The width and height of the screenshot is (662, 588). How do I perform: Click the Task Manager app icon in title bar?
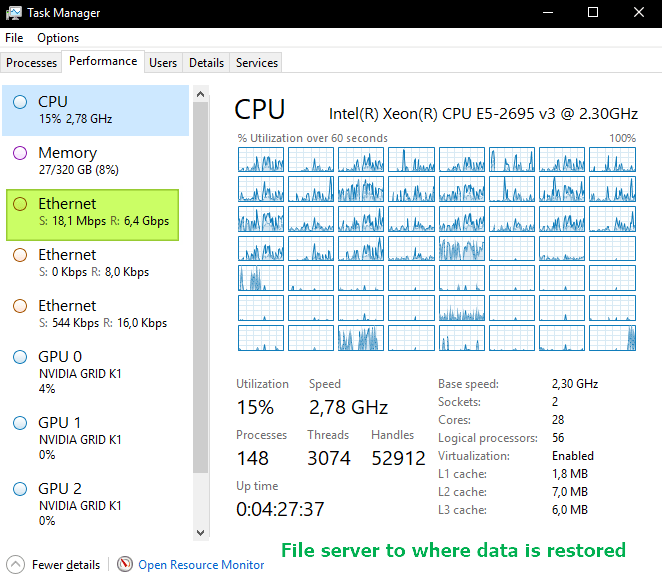click(14, 13)
